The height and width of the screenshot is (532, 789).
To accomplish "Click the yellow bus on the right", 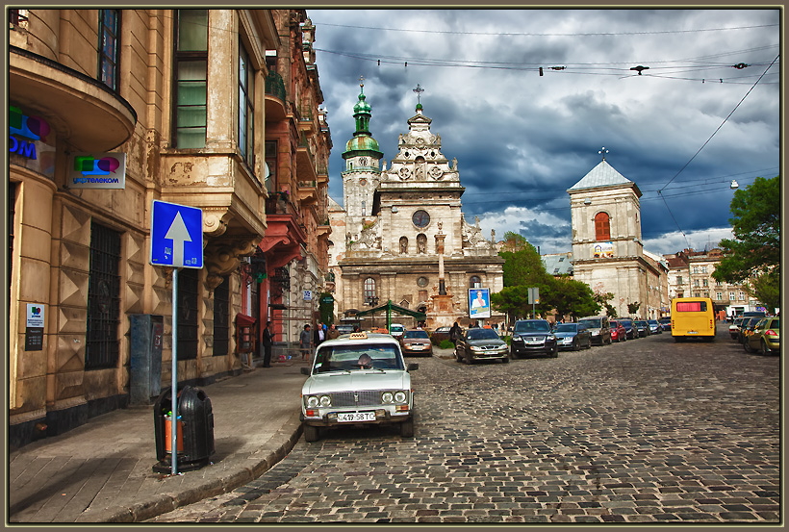I will pos(693,318).
